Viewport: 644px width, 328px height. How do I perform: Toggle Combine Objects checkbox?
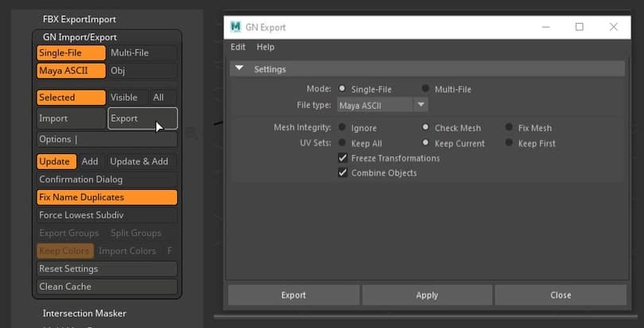[x=343, y=172]
